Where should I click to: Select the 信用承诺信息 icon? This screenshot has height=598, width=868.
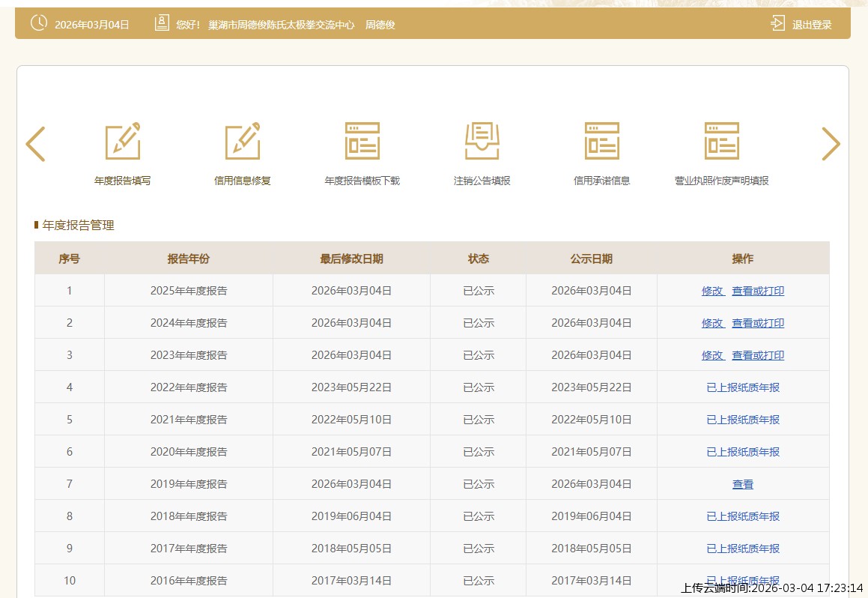[x=602, y=141]
